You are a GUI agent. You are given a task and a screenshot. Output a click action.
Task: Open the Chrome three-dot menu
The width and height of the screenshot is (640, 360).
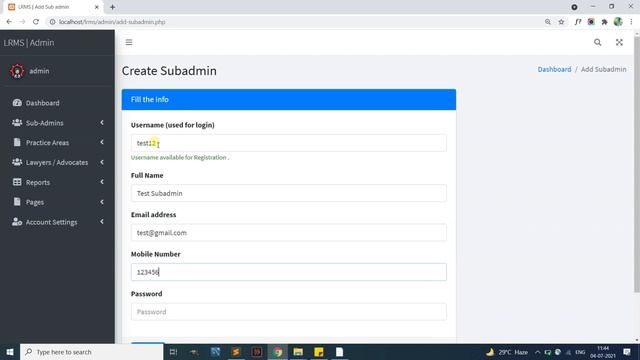click(631, 22)
